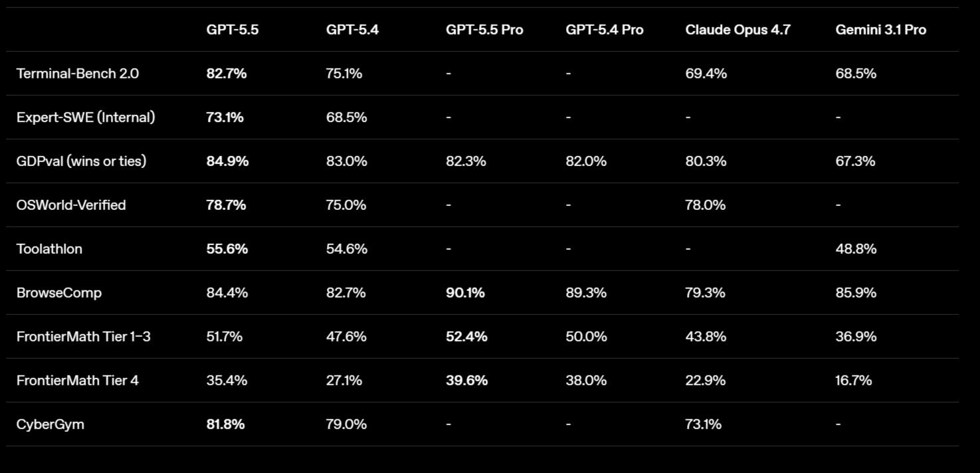Click the Terminal-Bench 2.0 row label
Screen dimensions: 980x473
78,74
